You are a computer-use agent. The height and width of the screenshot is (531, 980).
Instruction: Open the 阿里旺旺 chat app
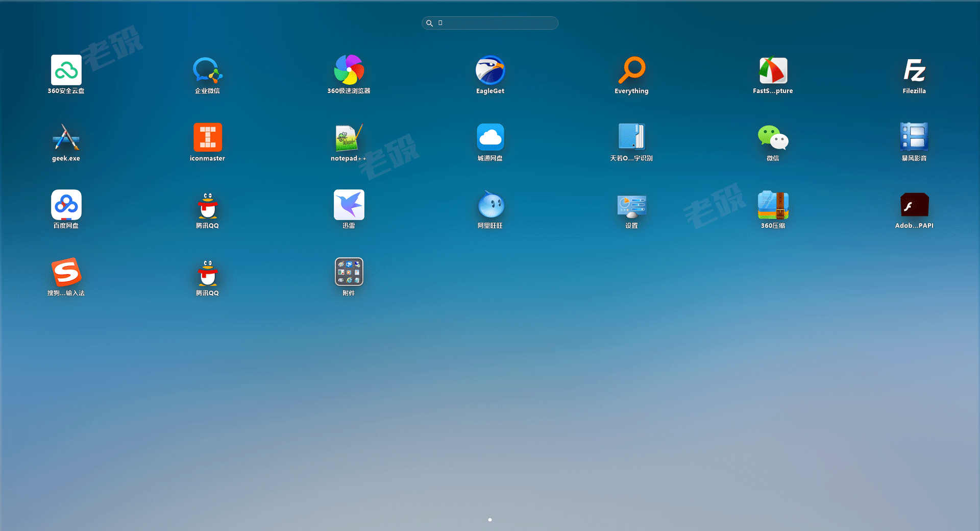click(490, 205)
